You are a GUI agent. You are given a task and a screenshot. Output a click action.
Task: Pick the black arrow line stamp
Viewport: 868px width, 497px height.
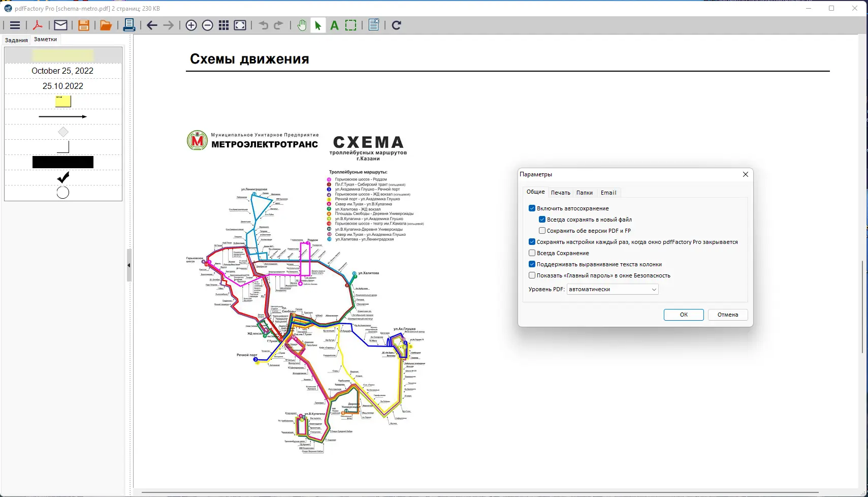point(63,116)
